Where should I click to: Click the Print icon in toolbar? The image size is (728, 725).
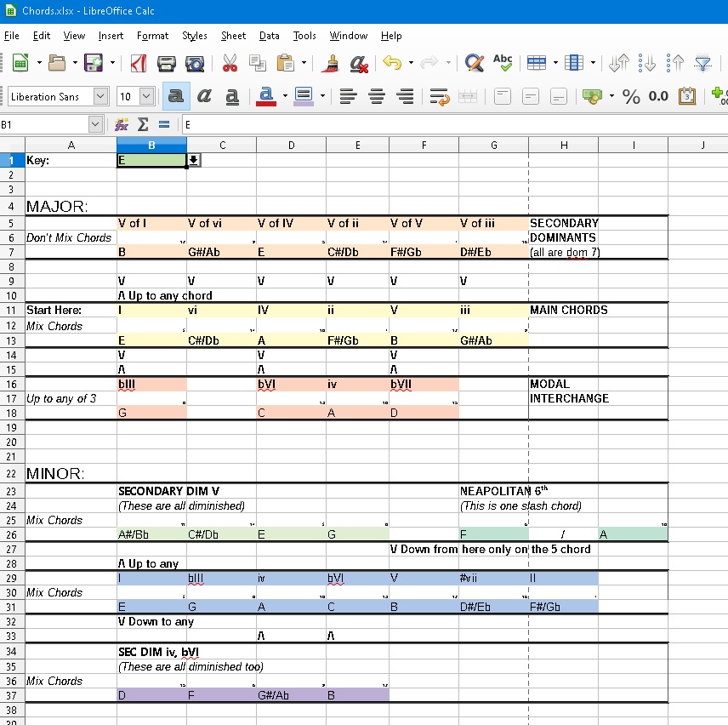[167, 63]
